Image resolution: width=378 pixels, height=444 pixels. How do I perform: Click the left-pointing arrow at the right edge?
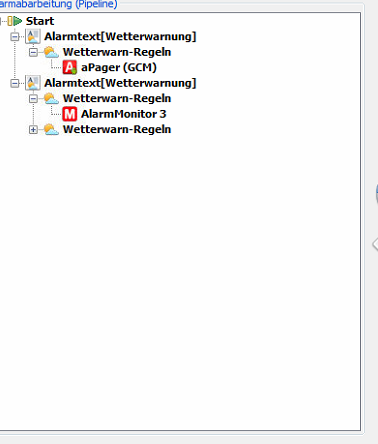375,244
